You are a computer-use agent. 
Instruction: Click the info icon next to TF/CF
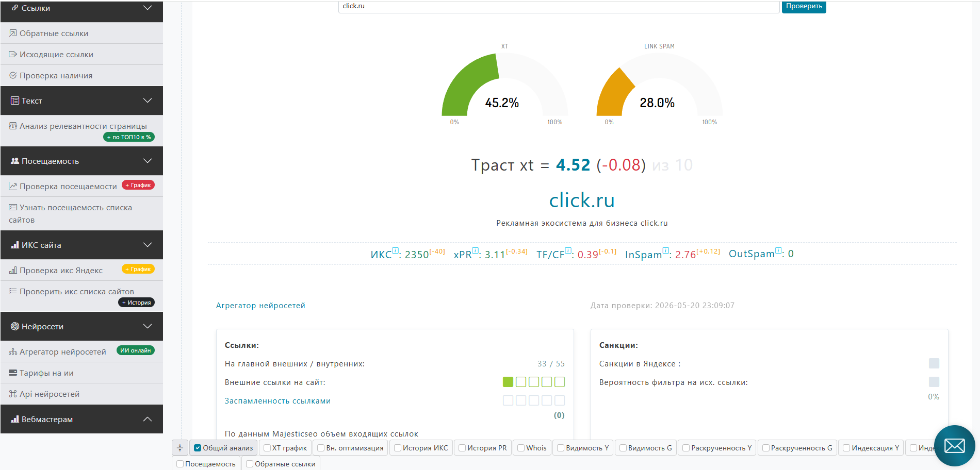click(568, 250)
